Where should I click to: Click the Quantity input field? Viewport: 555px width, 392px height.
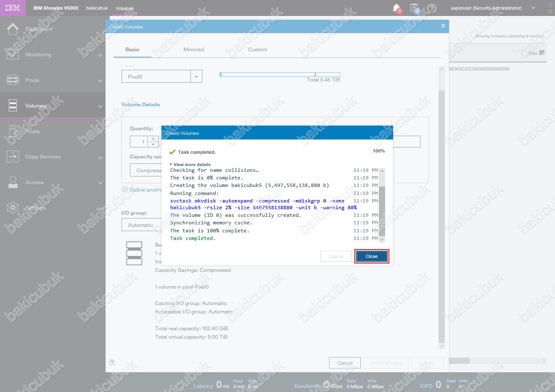tap(139, 142)
